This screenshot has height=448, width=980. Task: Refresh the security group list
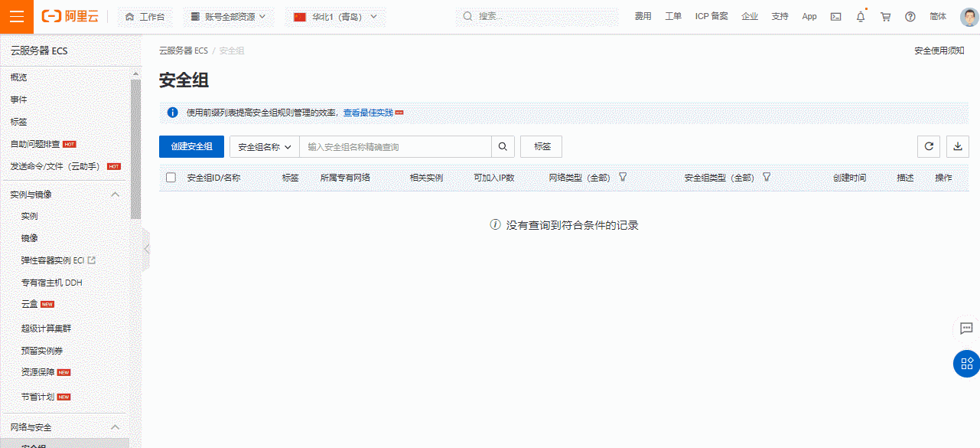(x=929, y=146)
